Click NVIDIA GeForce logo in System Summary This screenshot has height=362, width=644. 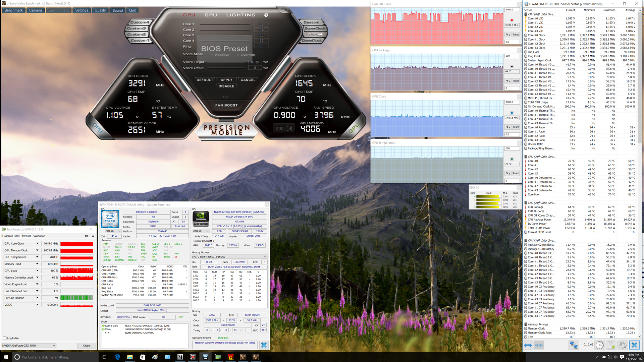point(201,219)
